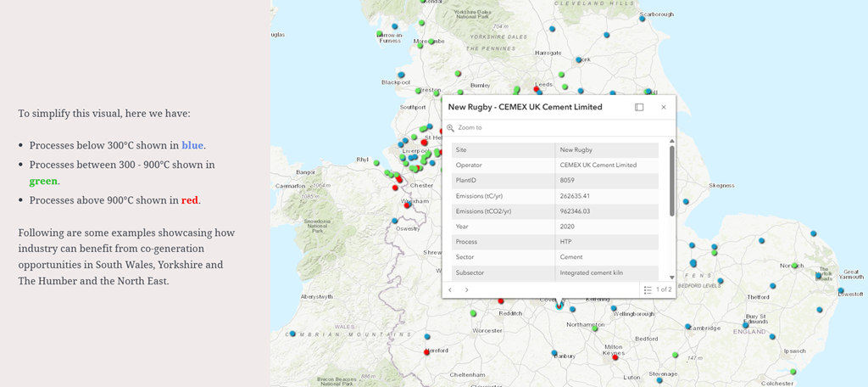
Task: Click the green marker near Norwich
Action: (794, 266)
